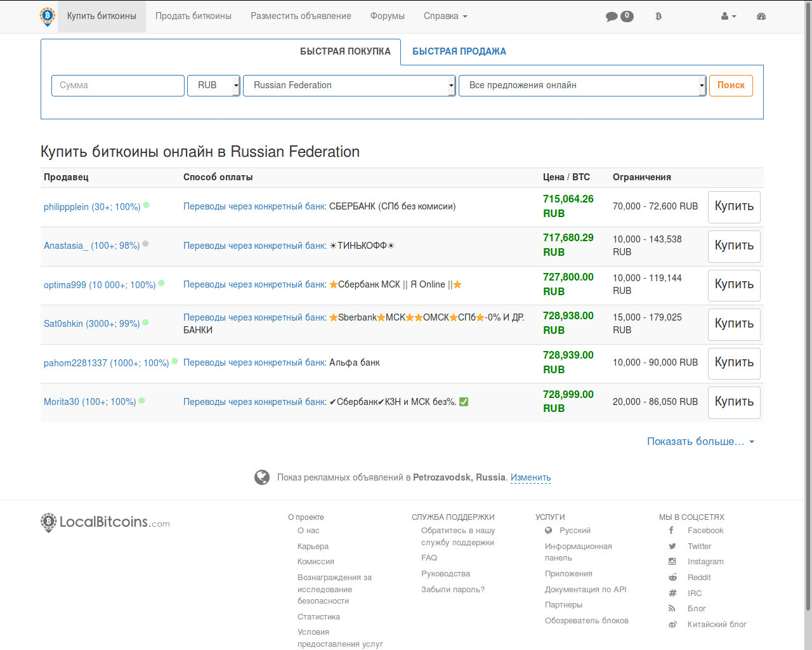Image resolution: width=812 pixels, height=650 pixels.
Task: Open philippplein seller profile
Action: tap(92, 207)
